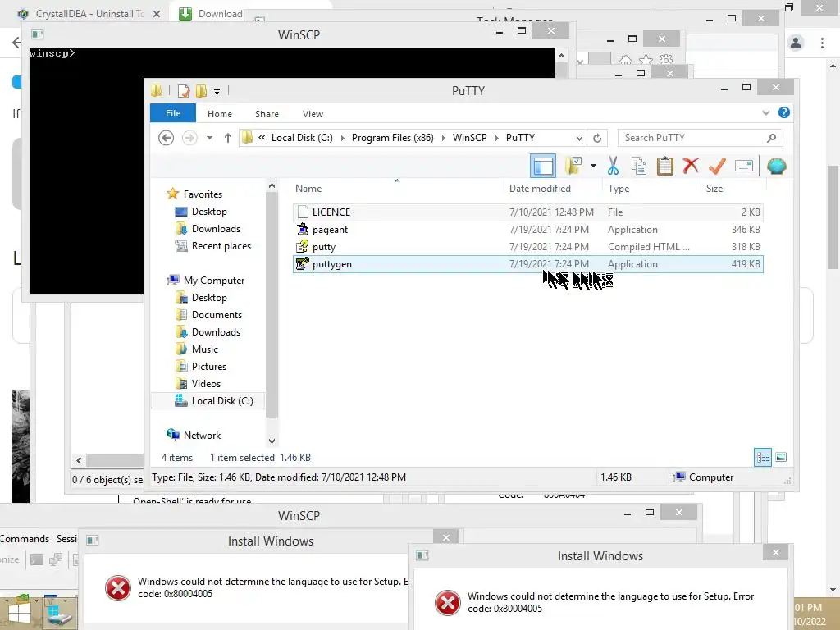This screenshot has height=630, width=840.
Task: Open Folder Options from the Explorer toolbar
Action: pos(573,166)
